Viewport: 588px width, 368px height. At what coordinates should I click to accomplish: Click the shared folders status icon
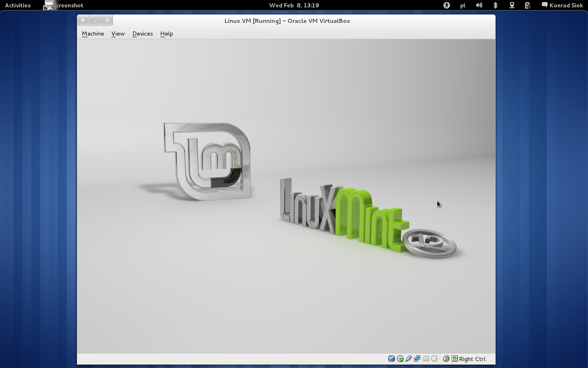pyautogui.click(x=425, y=359)
